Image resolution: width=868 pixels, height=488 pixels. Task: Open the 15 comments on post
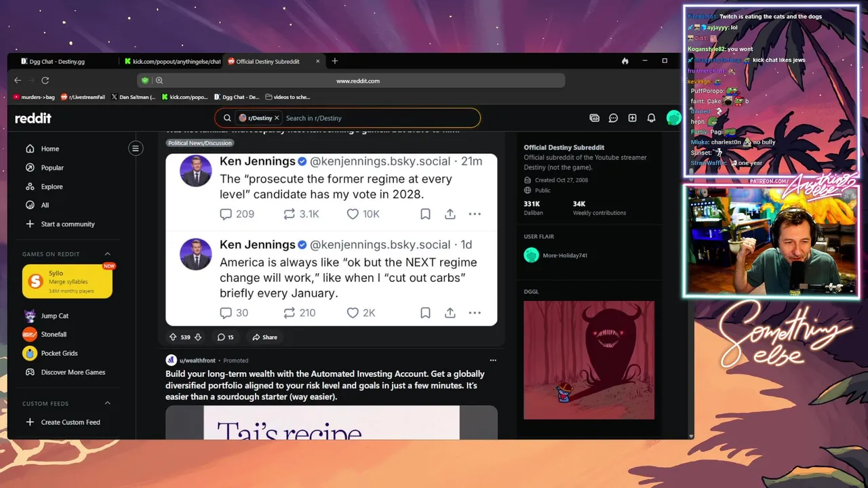225,337
